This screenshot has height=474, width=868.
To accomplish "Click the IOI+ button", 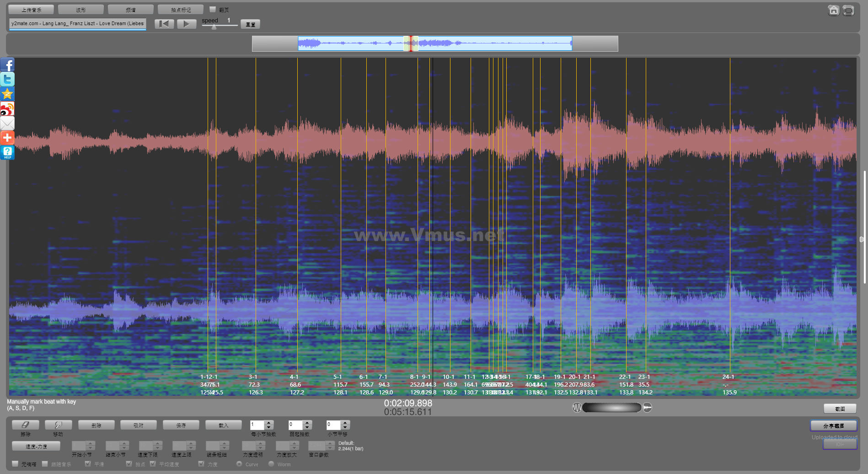I will [840, 444].
